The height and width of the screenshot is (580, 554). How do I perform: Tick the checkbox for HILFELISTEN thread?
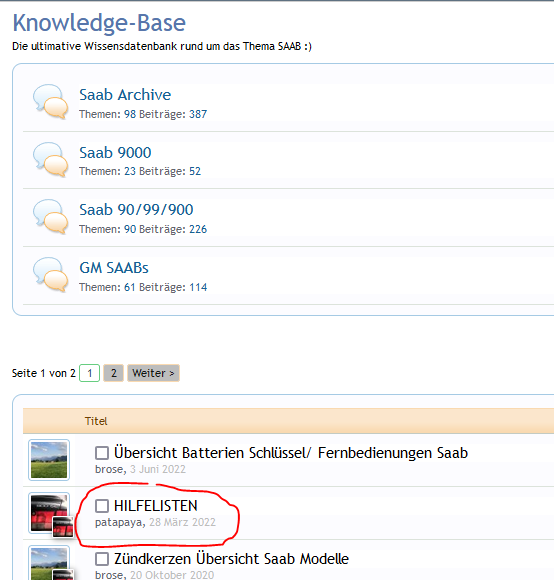(102, 506)
